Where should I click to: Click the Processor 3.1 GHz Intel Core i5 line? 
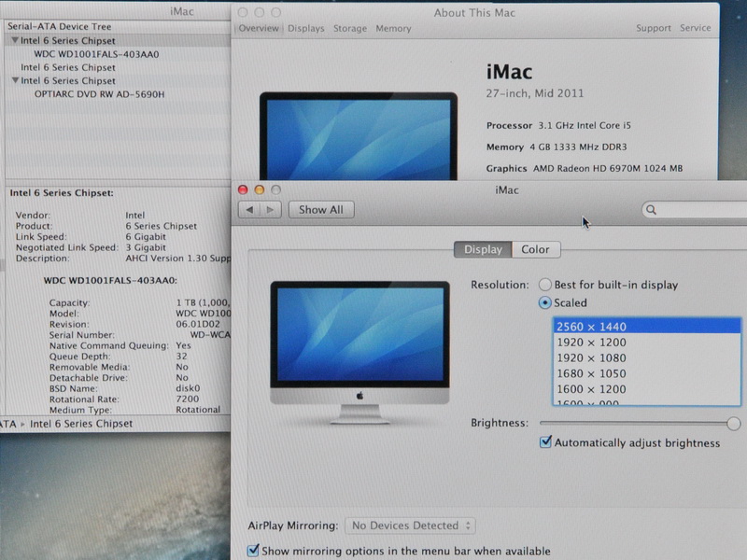558,126
